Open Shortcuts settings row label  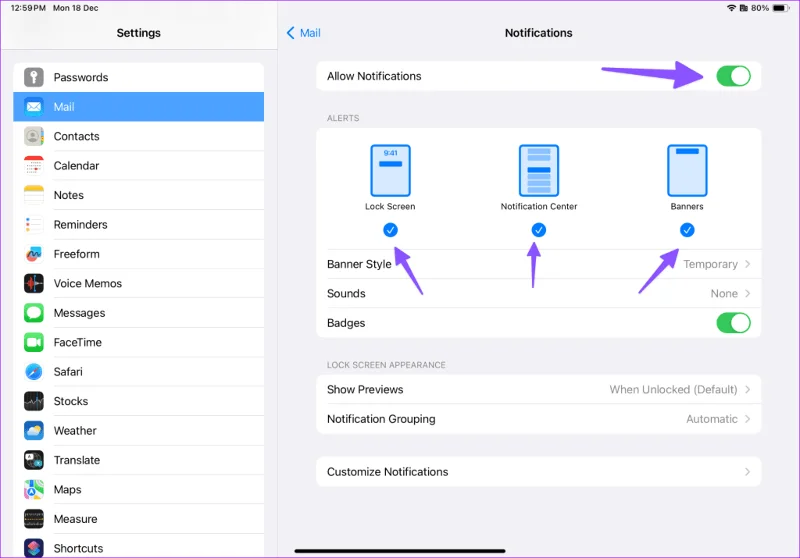point(79,548)
